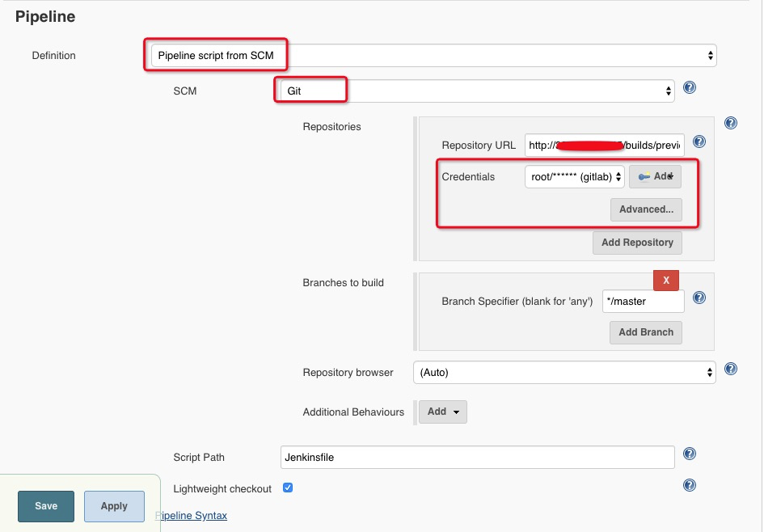The image size is (764, 532).
Task: Click the Advanced... button
Action: [646, 209]
